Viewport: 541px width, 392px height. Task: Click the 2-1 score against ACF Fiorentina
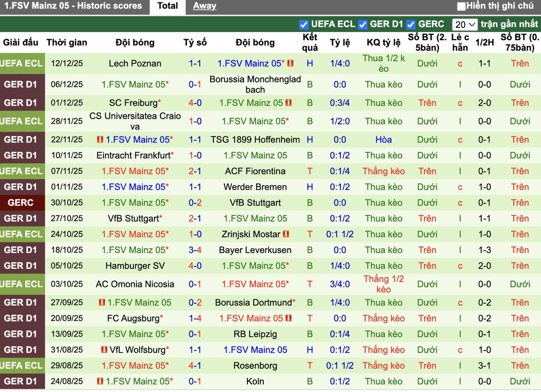pyautogui.click(x=195, y=171)
